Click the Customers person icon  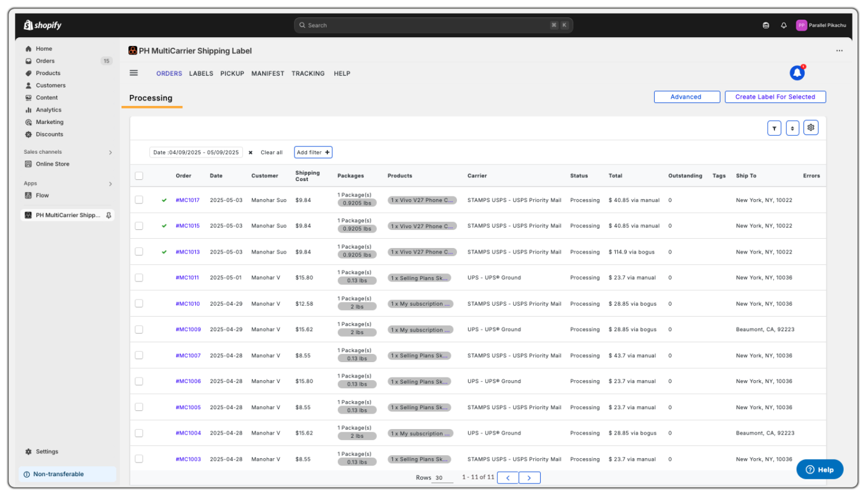coord(29,86)
